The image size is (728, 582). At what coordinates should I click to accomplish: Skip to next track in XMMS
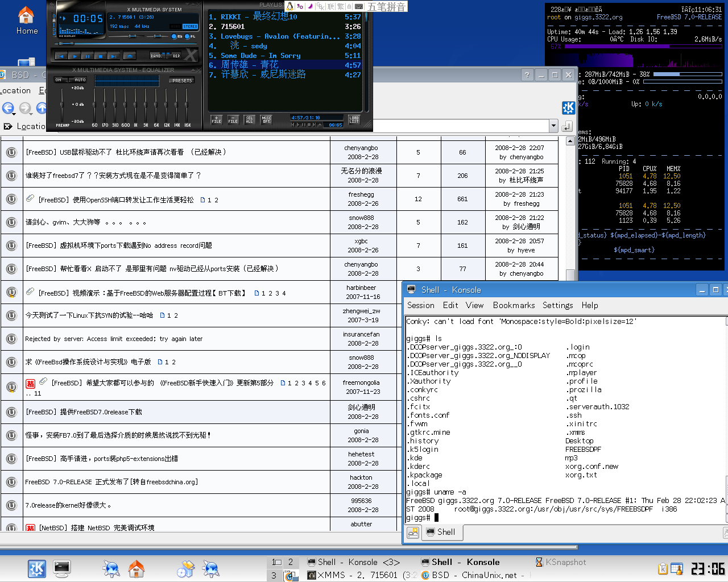tap(113, 56)
